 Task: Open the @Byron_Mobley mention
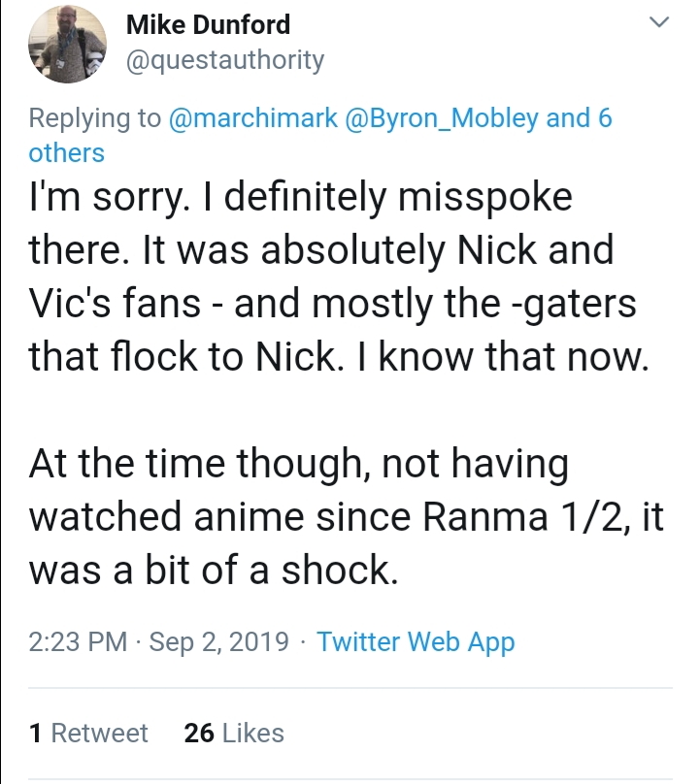click(442, 118)
